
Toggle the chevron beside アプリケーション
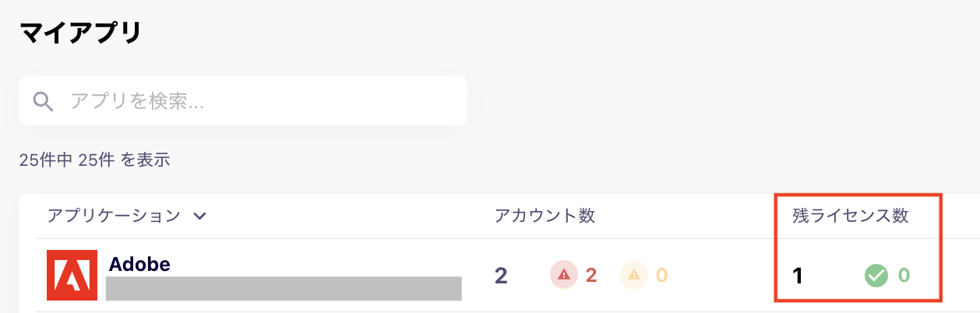point(199,216)
